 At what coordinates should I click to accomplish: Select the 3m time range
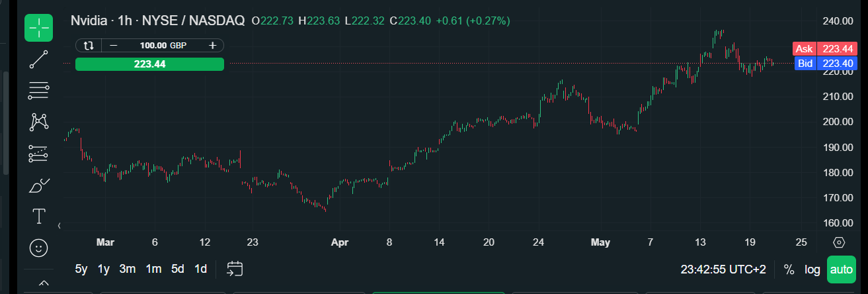coord(128,269)
